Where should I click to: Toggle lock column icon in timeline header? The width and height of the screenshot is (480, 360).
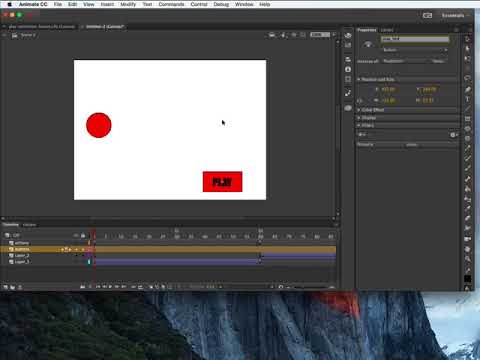(83, 236)
